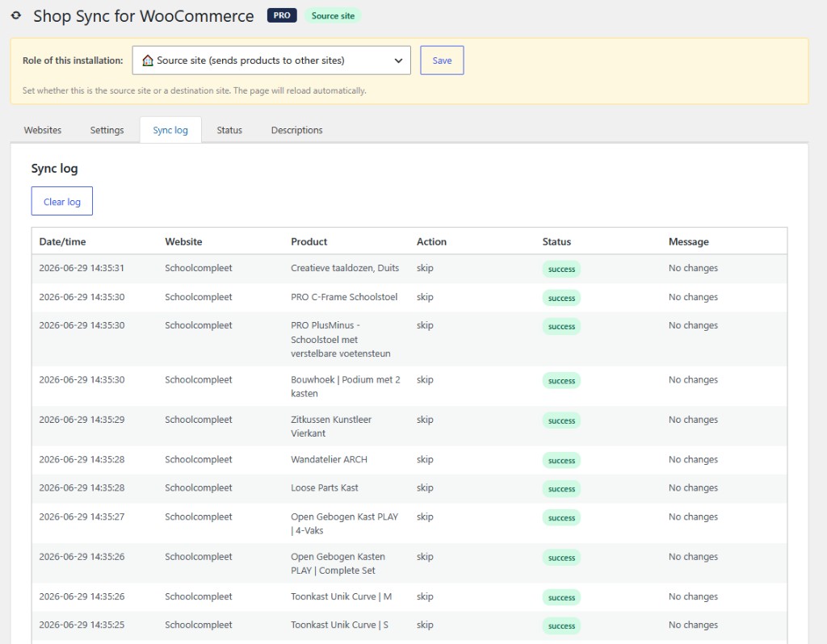This screenshot has width=827, height=644.
Task: Click success badge in Toonkast Unik Curve M row
Action: pyautogui.click(x=561, y=597)
